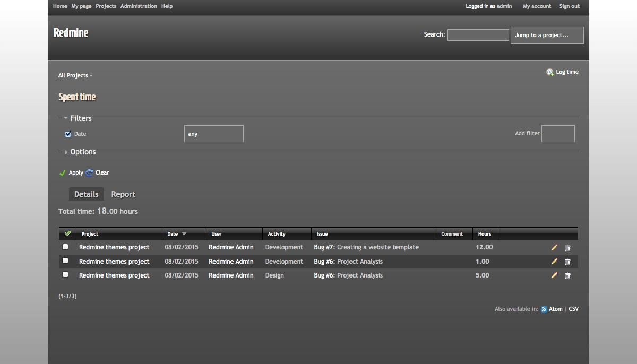Viewport: 637px width, 364px height.
Task: Sort by Issue column header
Action: point(322,234)
